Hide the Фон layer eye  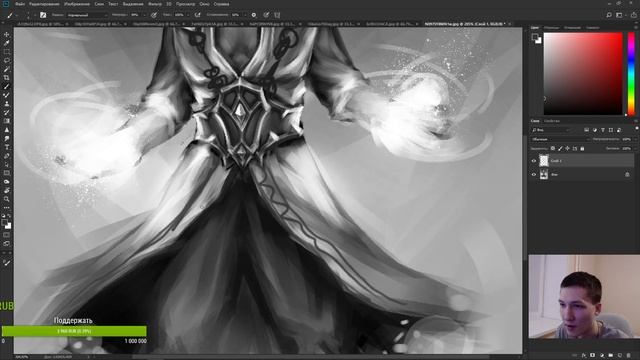click(533, 175)
